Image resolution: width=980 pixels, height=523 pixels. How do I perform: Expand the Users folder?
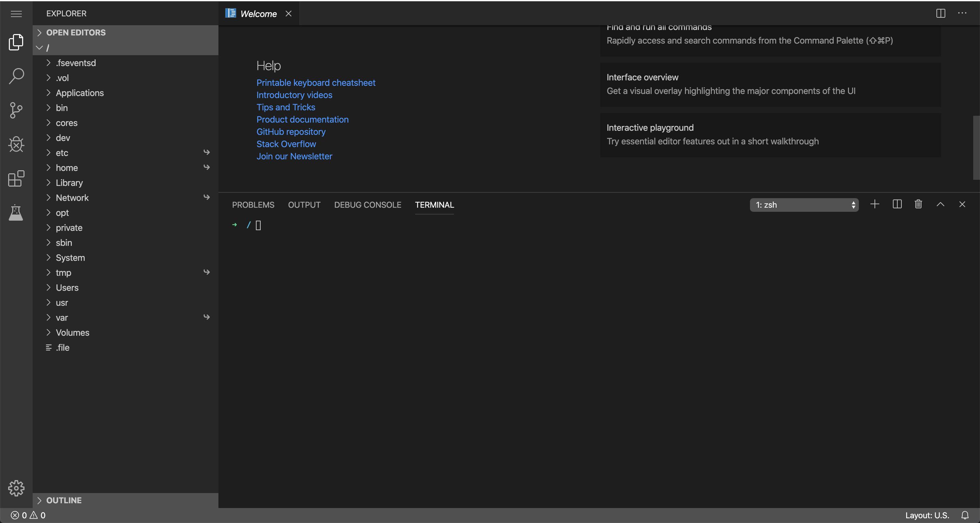pyautogui.click(x=126, y=288)
